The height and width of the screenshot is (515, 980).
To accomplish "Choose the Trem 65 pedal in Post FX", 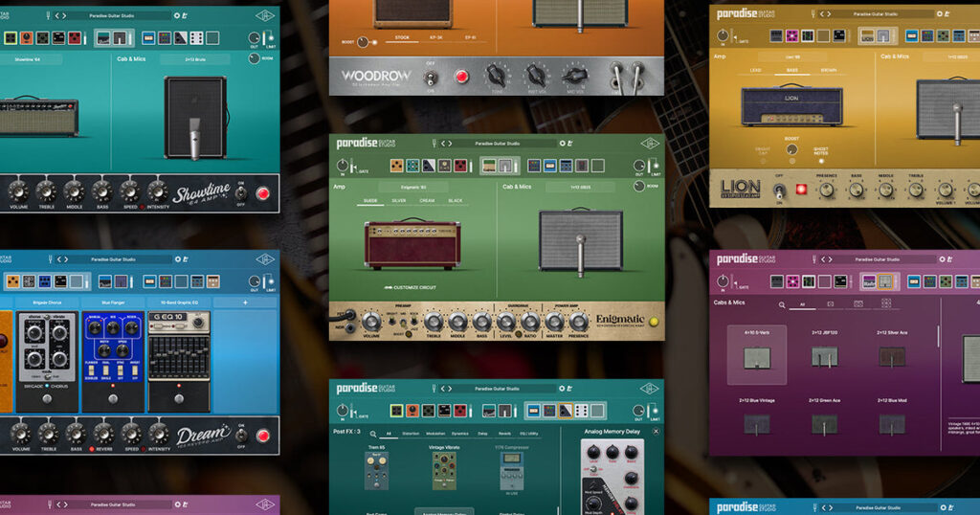I will point(376,469).
